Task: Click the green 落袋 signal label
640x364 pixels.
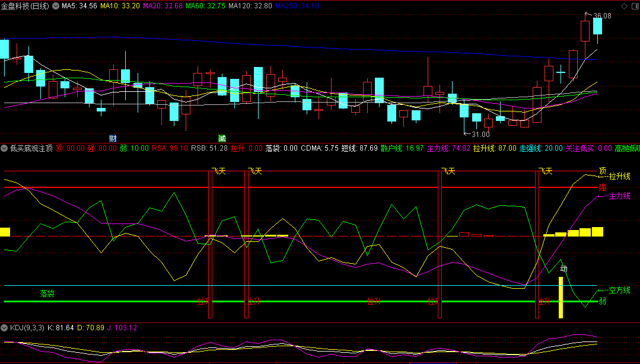Action: pos(47,293)
